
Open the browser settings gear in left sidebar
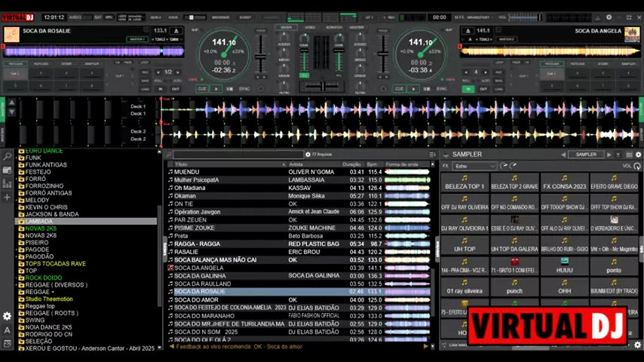pyautogui.click(x=7, y=316)
